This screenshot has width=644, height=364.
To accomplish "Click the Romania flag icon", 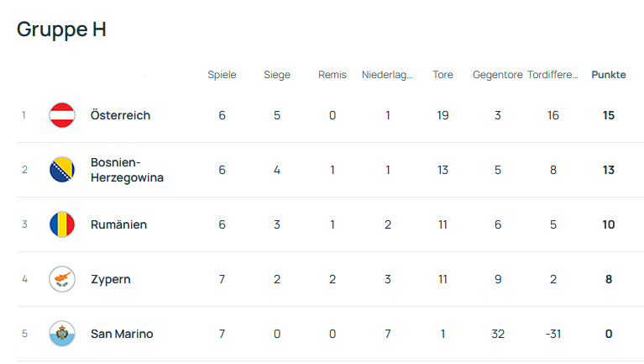I will [x=62, y=224].
